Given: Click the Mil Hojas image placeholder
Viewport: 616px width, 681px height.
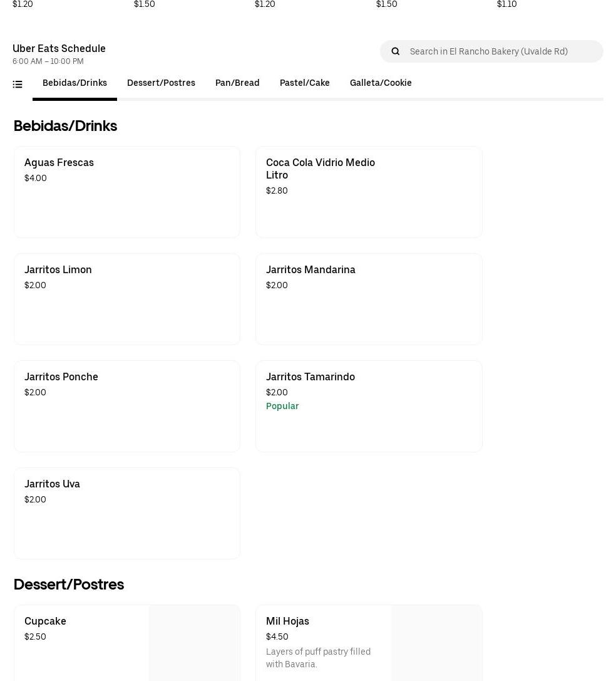Looking at the screenshot, I should 437,643.
